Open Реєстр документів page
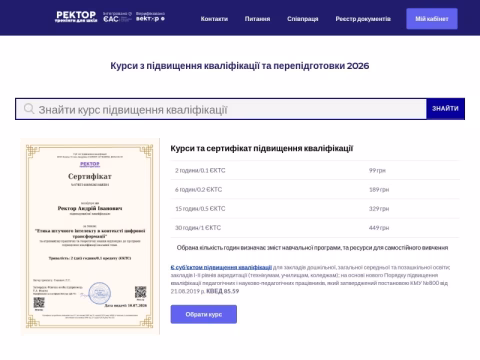The image size is (480, 360). (363, 19)
